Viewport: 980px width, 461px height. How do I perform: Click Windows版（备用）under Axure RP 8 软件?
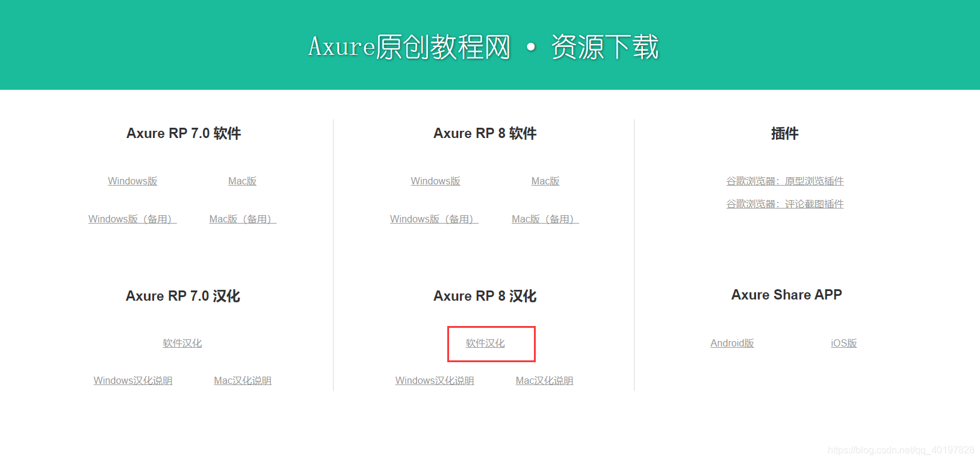[434, 219]
